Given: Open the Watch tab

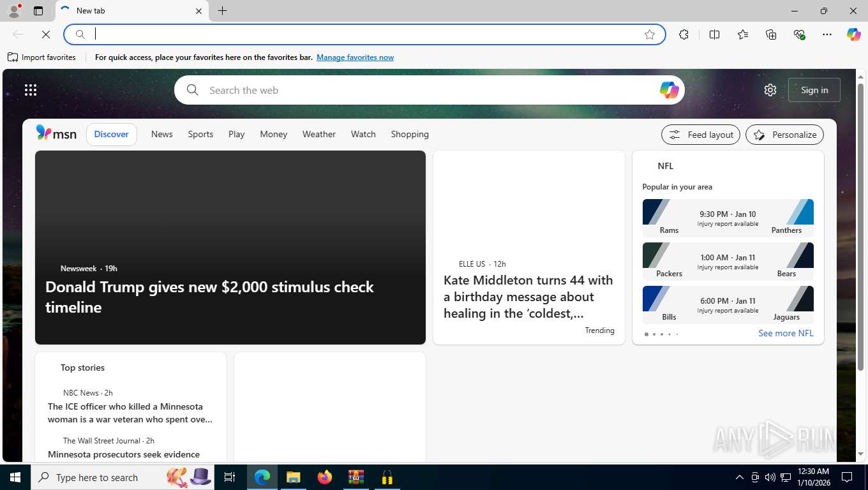Looking at the screenshot, I should 363,134.
